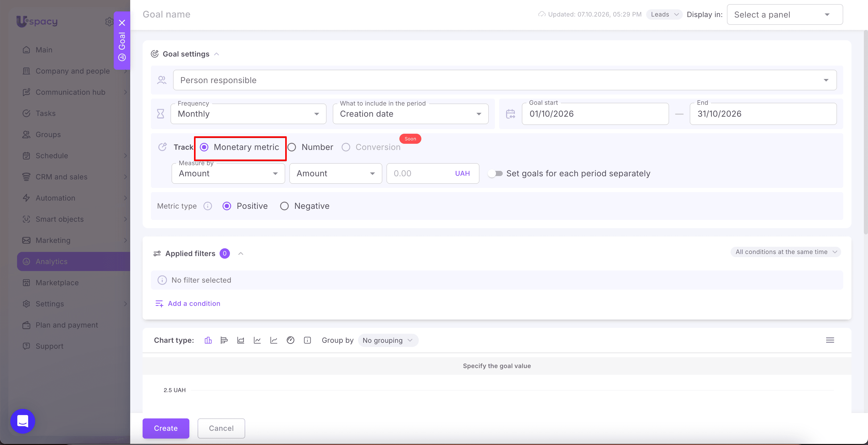Select the Conversion tracking option
This screenshot has height=445, width=868.
click(x=346, y=147)
